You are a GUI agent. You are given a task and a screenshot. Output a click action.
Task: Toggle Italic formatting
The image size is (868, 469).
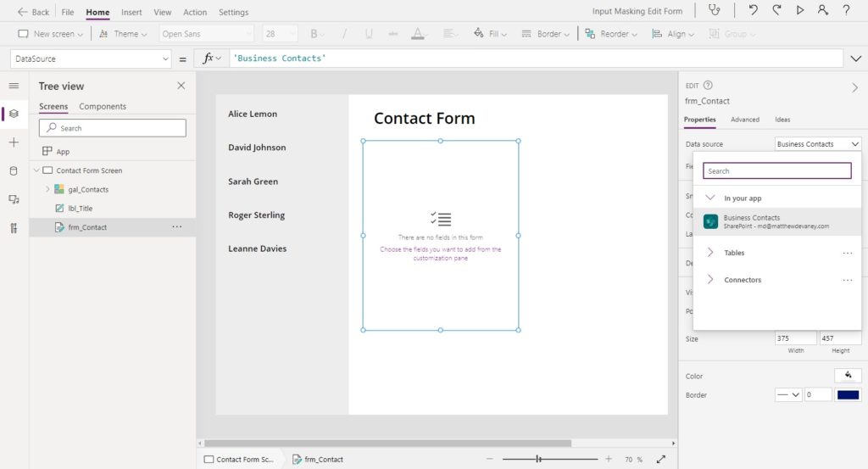pos(344,34)
